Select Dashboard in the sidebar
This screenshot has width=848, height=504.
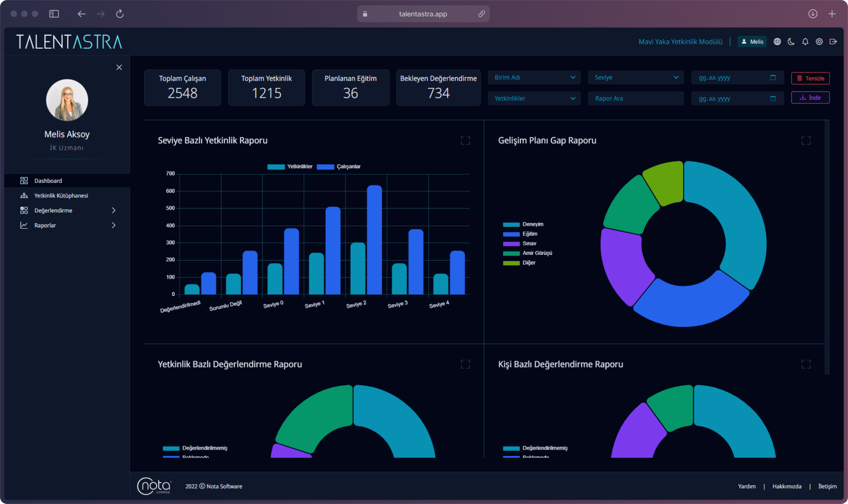coord(48,181)
